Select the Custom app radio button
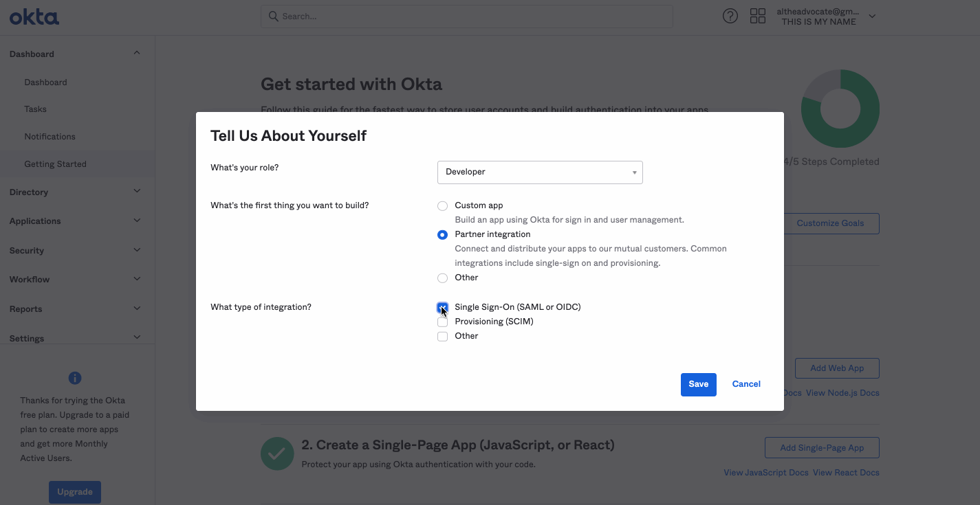Screen dimensions: 980x505 (443, 205)
